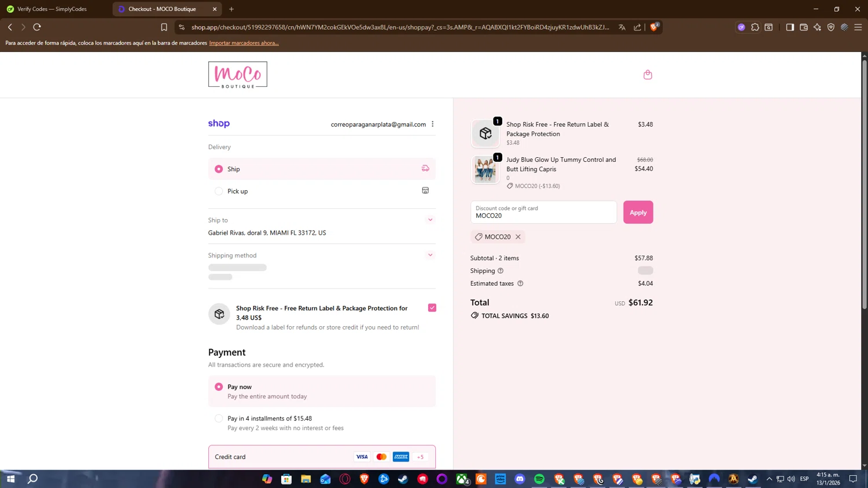This screenshot has width=868, height=488.
Task: Click the info icon next to Shipping
Action: pyautogui.click(x=501, y=271)
